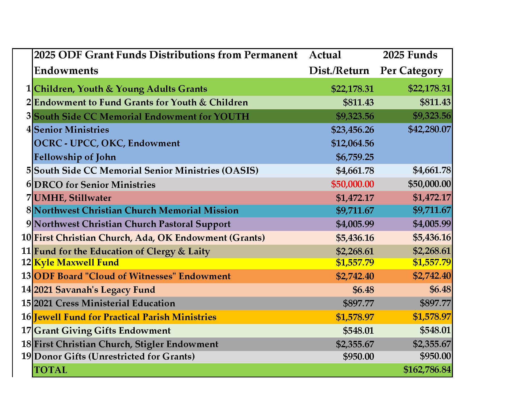The image size is (532, 411).
Task: Click the red $50,000.00 value
Action: click(x=352, y=184)
